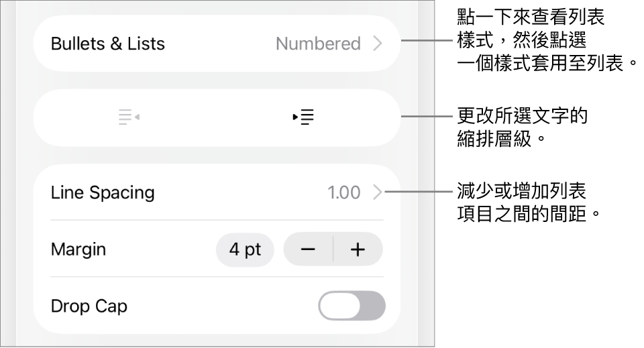Select the 4 pt margin field
This screenshot has height=348, width=644.
pos(245,250)
